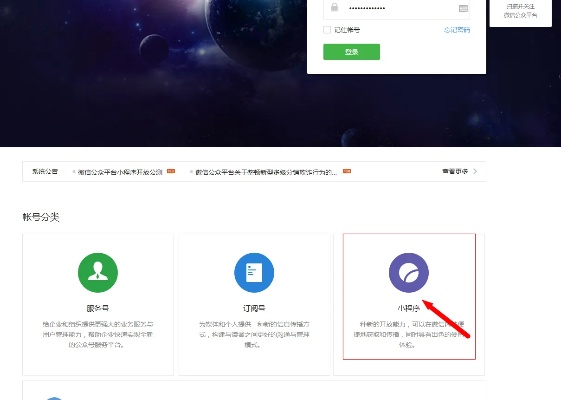Click the 系统公告 system announcement label
This screenshot has height=400, width=561.
tap(45, 171)
